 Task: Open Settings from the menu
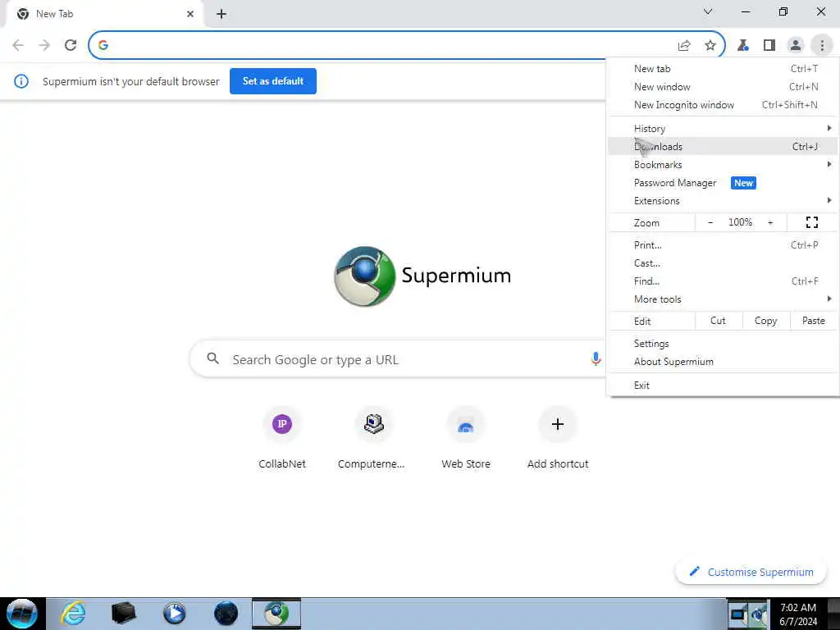coord(723,344)
